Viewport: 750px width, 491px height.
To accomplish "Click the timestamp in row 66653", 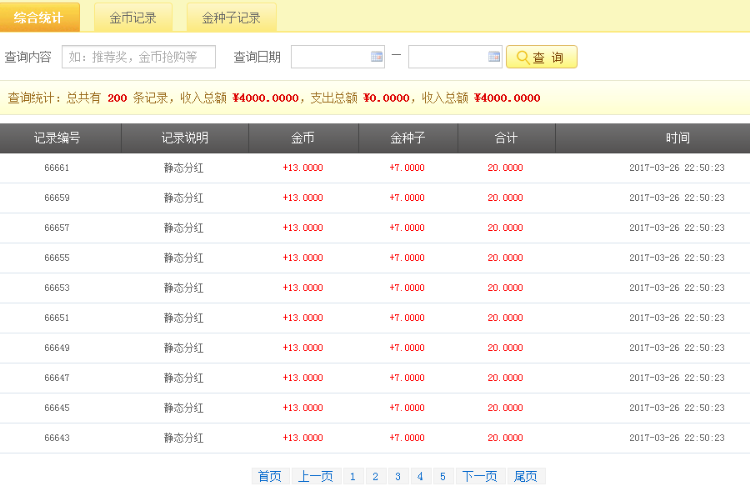I will pos(677,288).
